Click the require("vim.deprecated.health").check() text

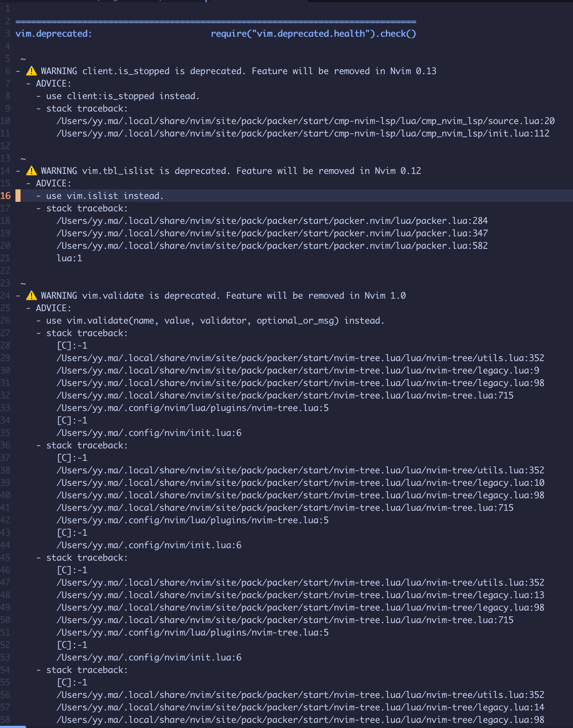[313, 34]
